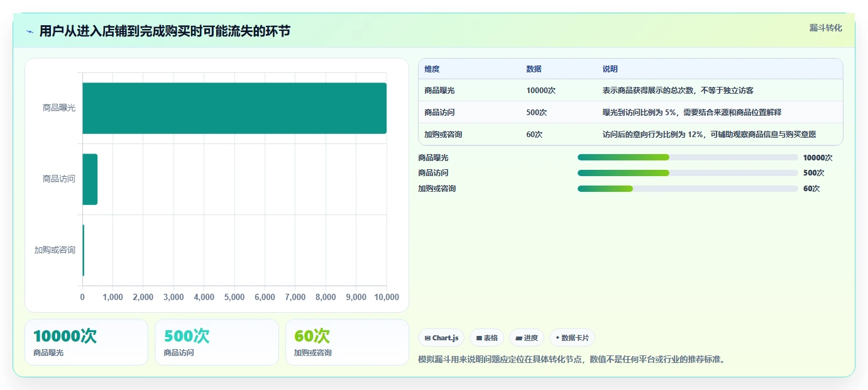The width and height of the screenshot is (868, 390).
Task: Click the description starting 曝光到访问比例为 5%
Action: pos(691,113)
